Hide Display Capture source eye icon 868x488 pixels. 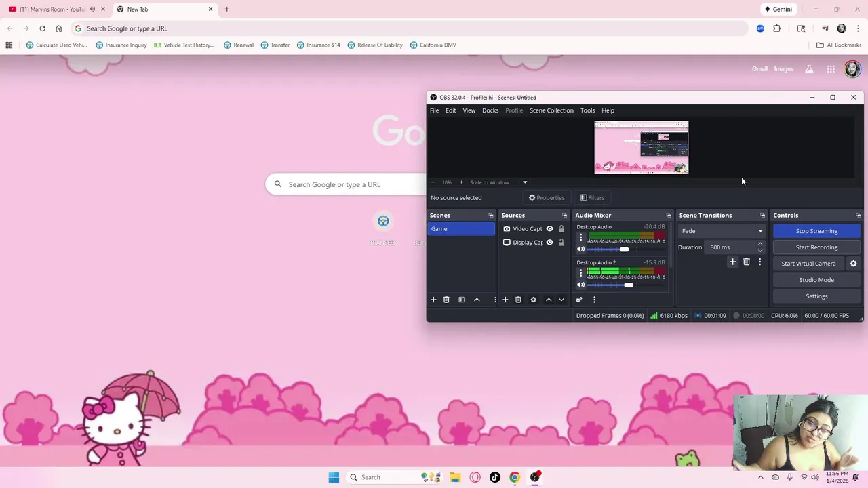pyautogui.click(x=550, y=243)
